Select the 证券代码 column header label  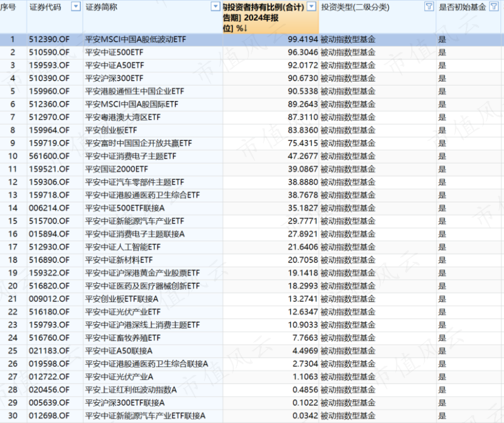[x=46, y=7]
